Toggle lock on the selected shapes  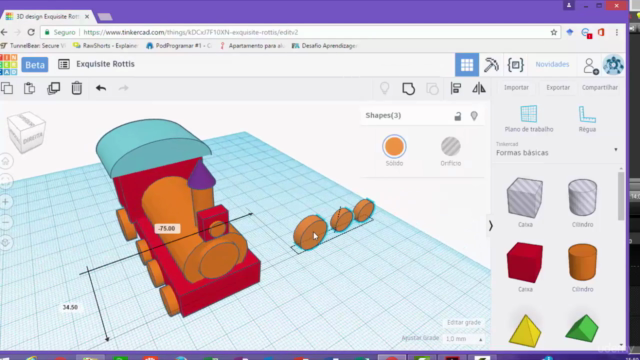[458, 116]
